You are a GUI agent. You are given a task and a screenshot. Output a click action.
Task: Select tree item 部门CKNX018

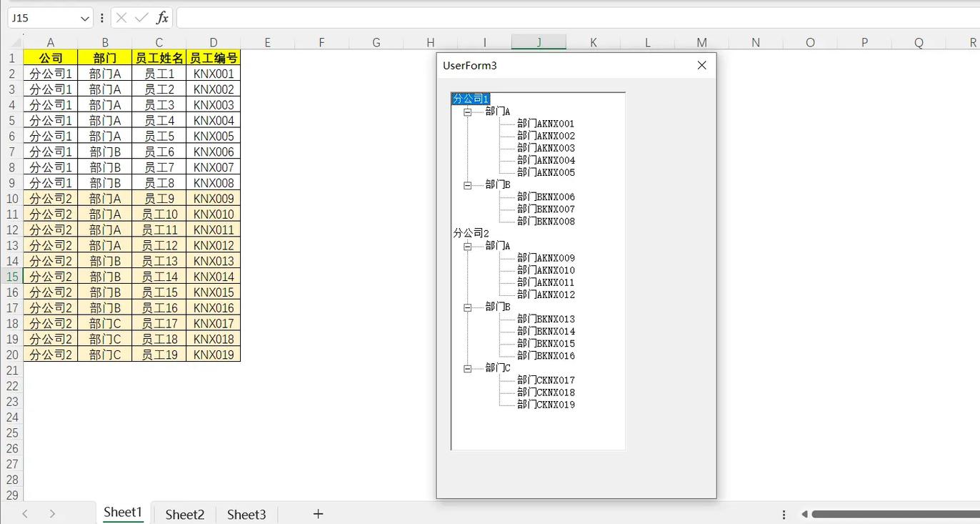click(x=546, y=392)
